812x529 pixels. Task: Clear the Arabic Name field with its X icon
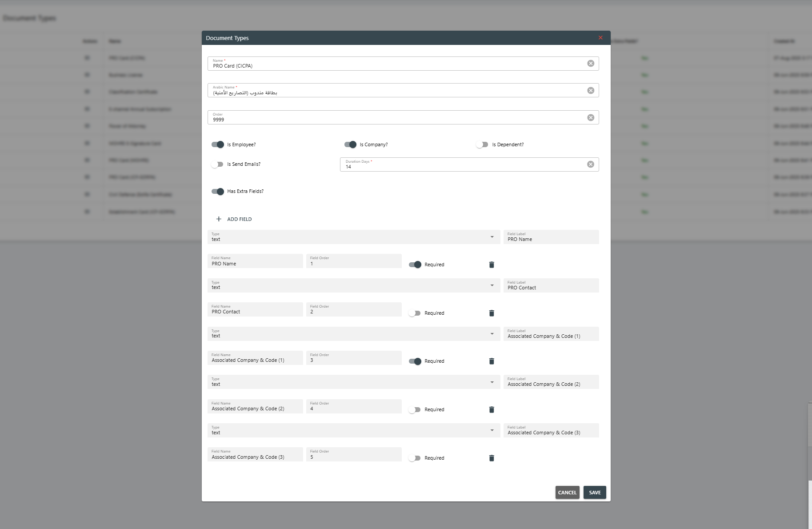tap(591, 91)
